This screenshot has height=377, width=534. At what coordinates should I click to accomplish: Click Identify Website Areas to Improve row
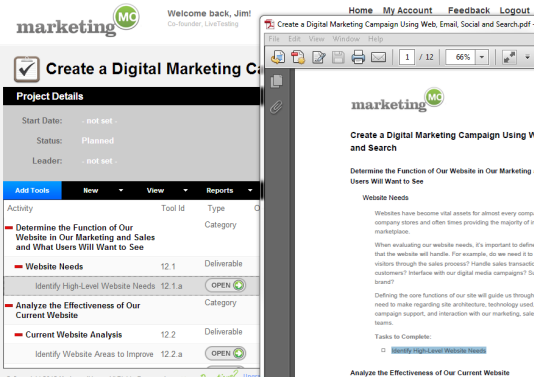[94, 354]
